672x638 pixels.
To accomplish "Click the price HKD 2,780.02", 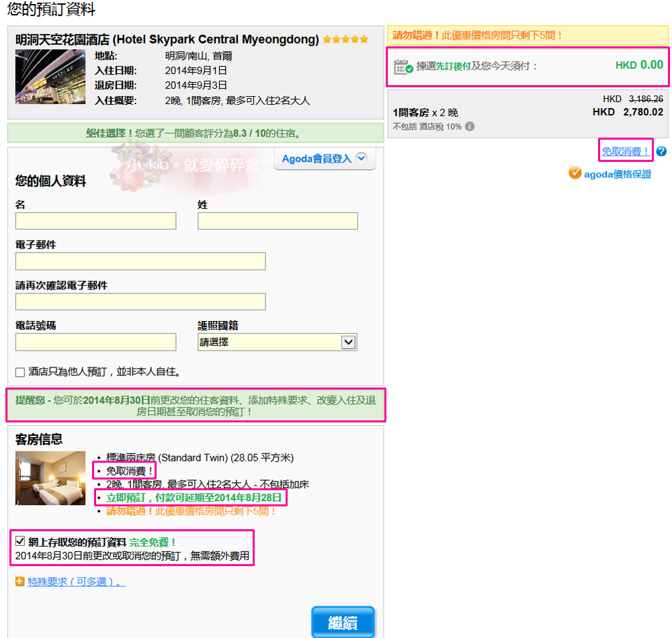I will (628, 112).
